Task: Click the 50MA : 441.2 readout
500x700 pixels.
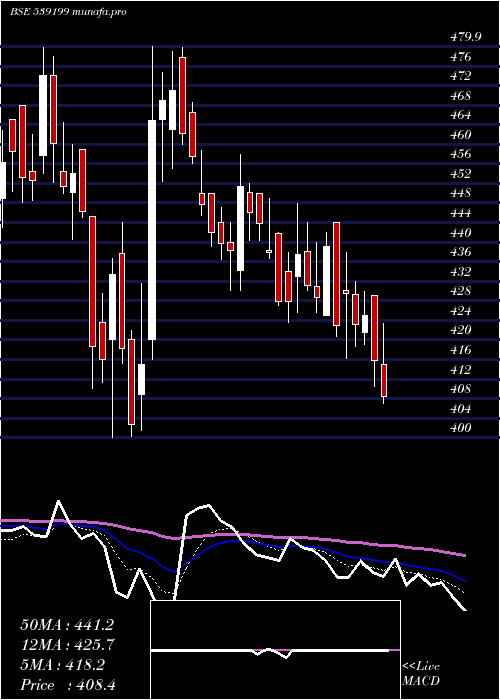Action: pyautogui.click(x=67, y=625)
